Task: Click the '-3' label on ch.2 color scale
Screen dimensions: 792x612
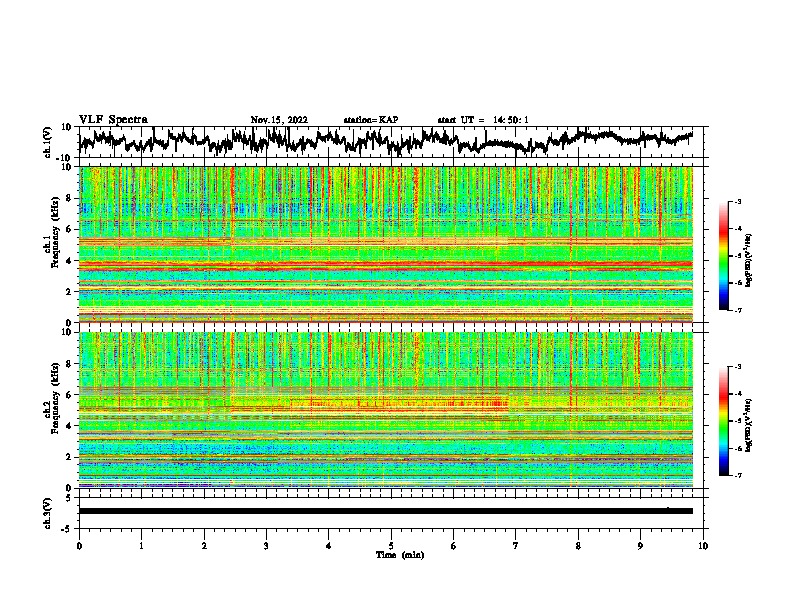Action: (x=737, y=367)
